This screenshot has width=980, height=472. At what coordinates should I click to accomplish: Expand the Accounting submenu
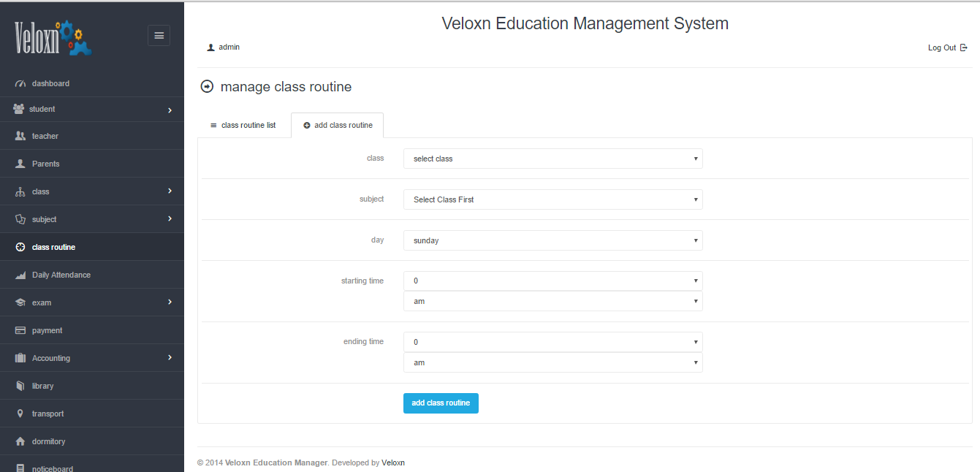[x=170, y=357]
